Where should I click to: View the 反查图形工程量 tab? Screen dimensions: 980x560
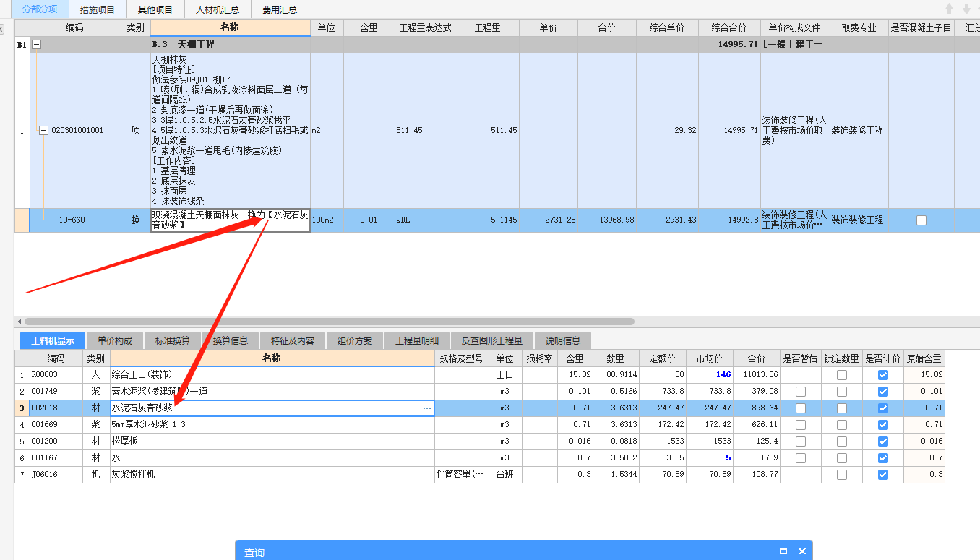492,340
